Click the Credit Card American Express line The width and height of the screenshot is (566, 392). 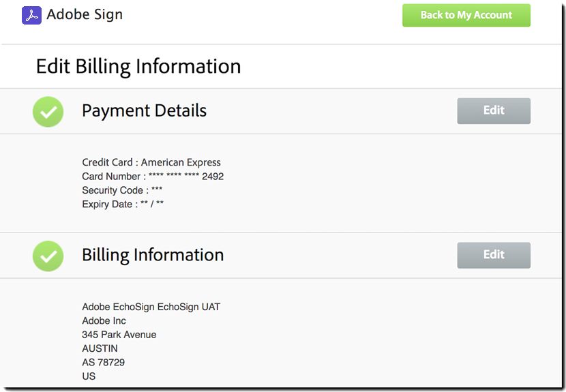click(151, 162)
